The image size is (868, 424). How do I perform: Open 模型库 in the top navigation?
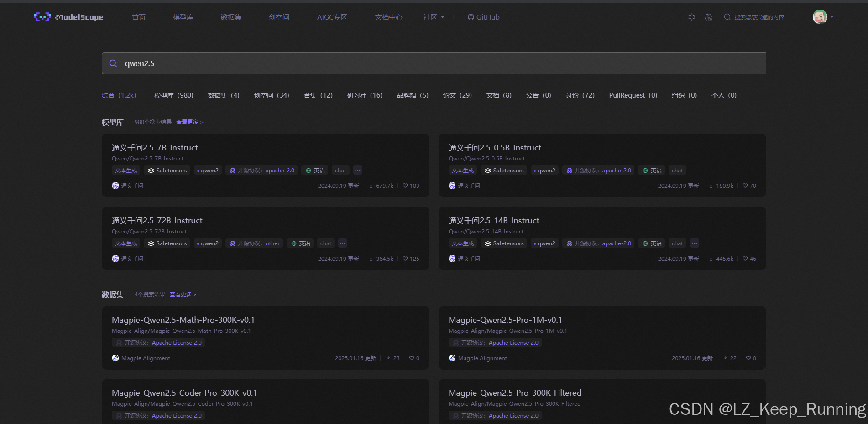point(183,17)
